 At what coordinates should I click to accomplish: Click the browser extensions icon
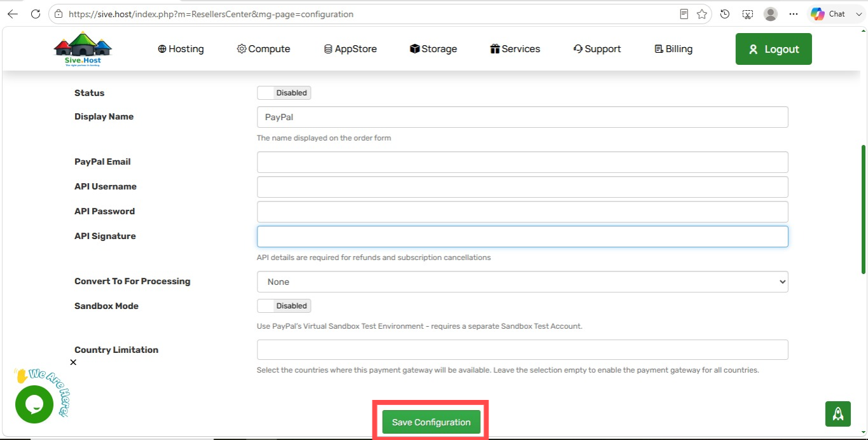748,14
